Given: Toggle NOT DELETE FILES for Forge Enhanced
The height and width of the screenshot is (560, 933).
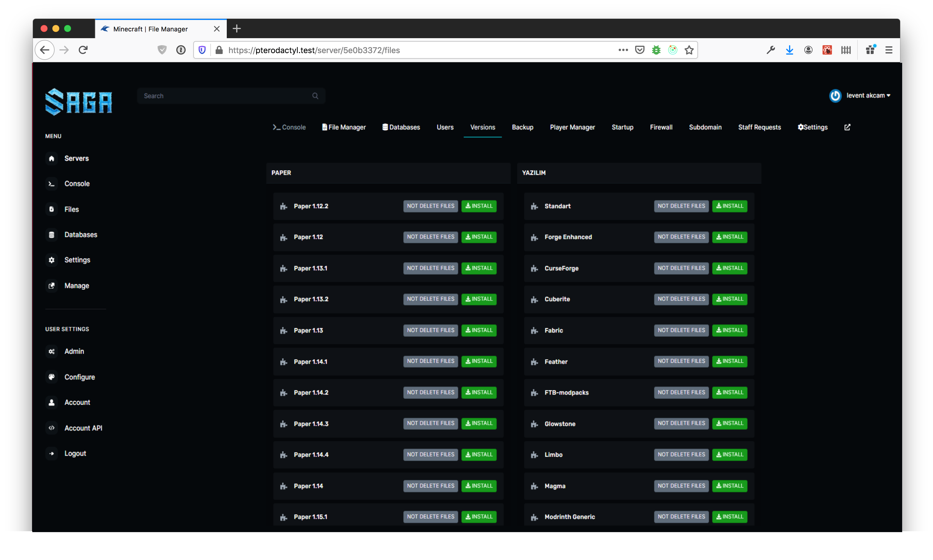Looking at the screenshot, I should point(681,237).
